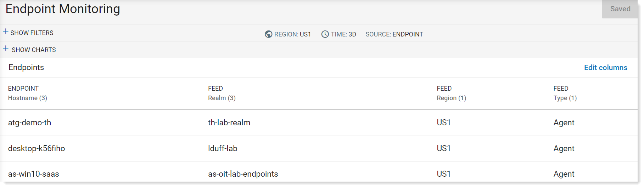Select the desktop-k56fiho endpoint row
Screen dimensions: 644x188
pyautogui.click(x=319, y=149)
